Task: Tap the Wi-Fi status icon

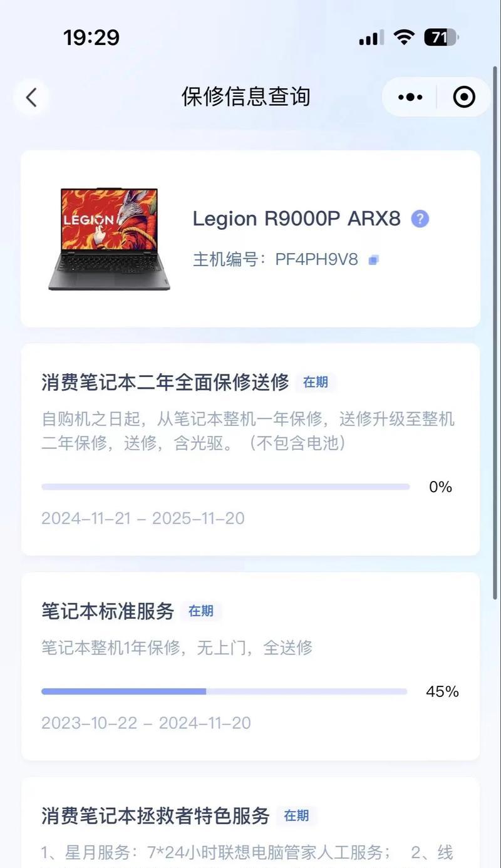Action: [405, 38]
